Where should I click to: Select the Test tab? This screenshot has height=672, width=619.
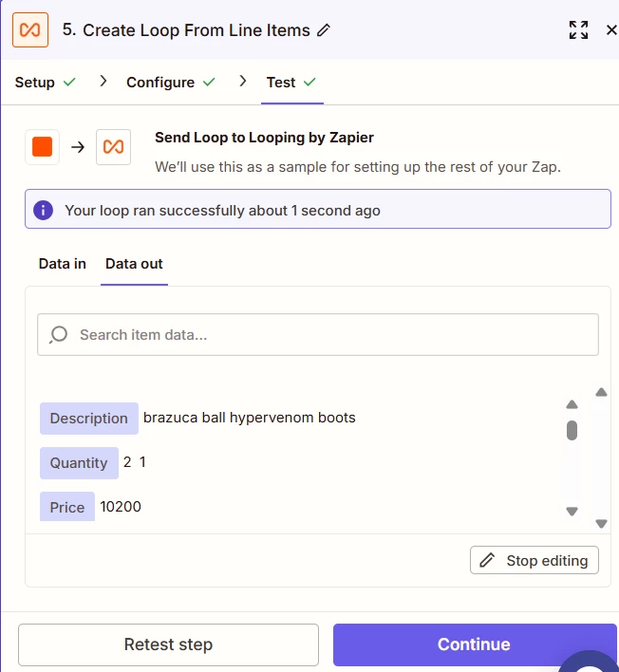(291, 83)
